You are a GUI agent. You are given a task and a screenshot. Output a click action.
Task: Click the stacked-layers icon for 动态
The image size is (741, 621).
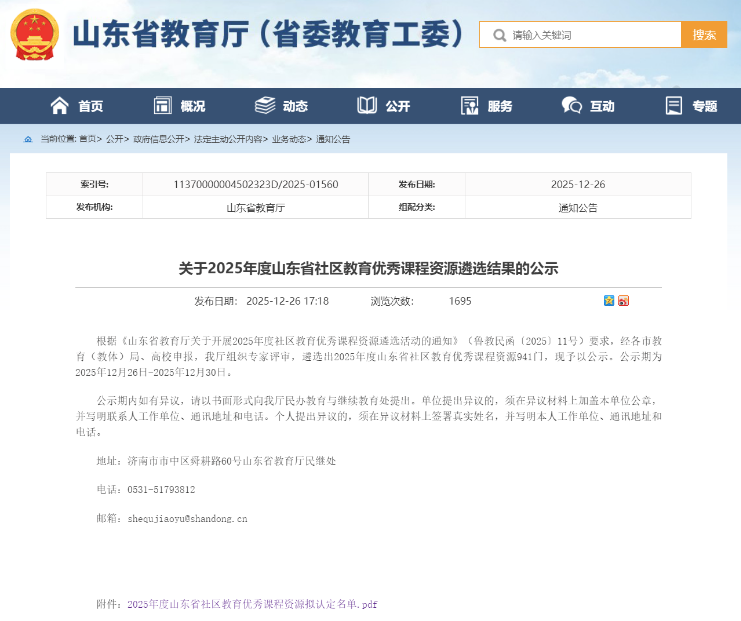click(x=264, y=106)
